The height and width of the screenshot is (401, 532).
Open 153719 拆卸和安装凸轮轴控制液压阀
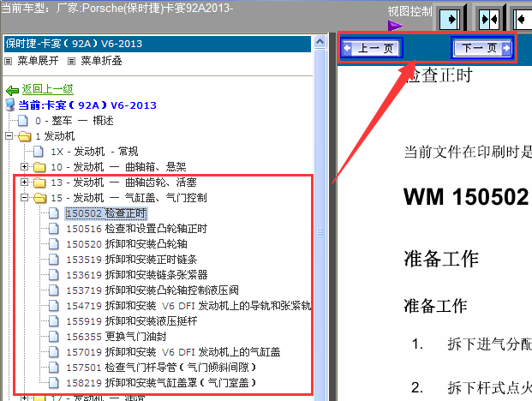(x=152, y=290)
